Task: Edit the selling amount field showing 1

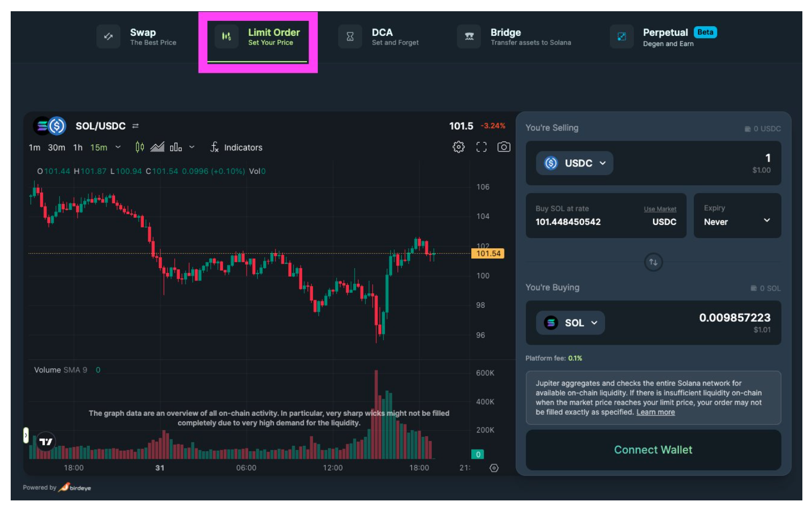Action: pyautogui.click(x=768, y=158)
